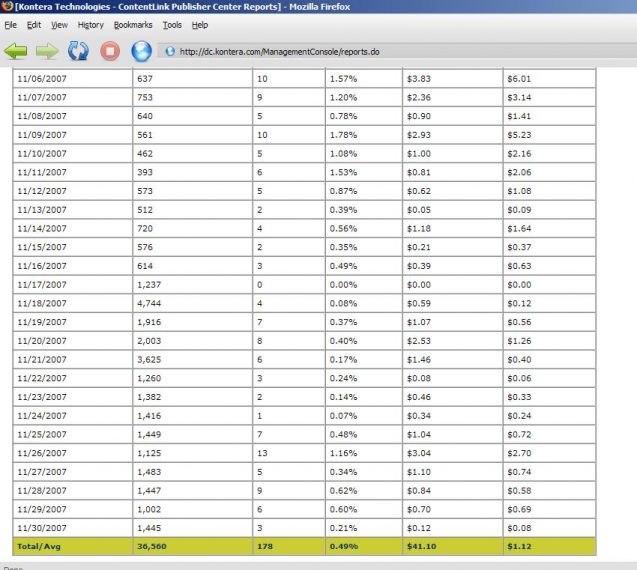Screen dimensions: 637x570
Task: Click the 178 total clicks value
Action: [265, 546]
